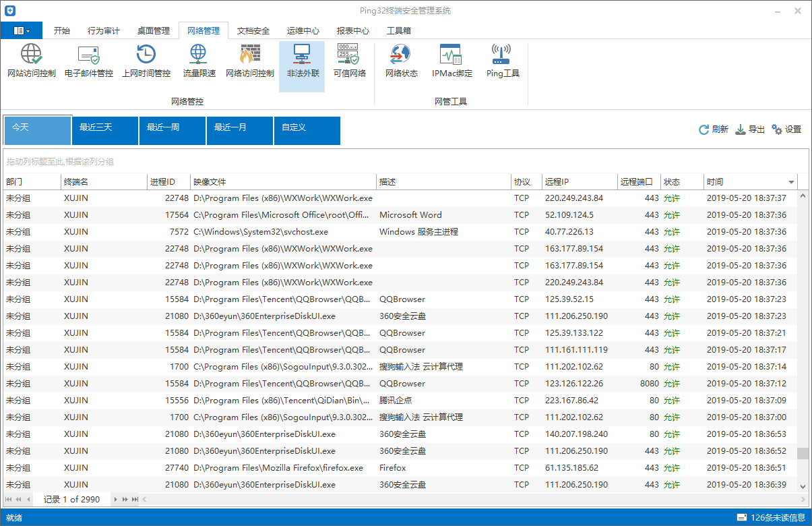Filter records by 最近一周
The image size is (812, 526).
click(173, 130)
